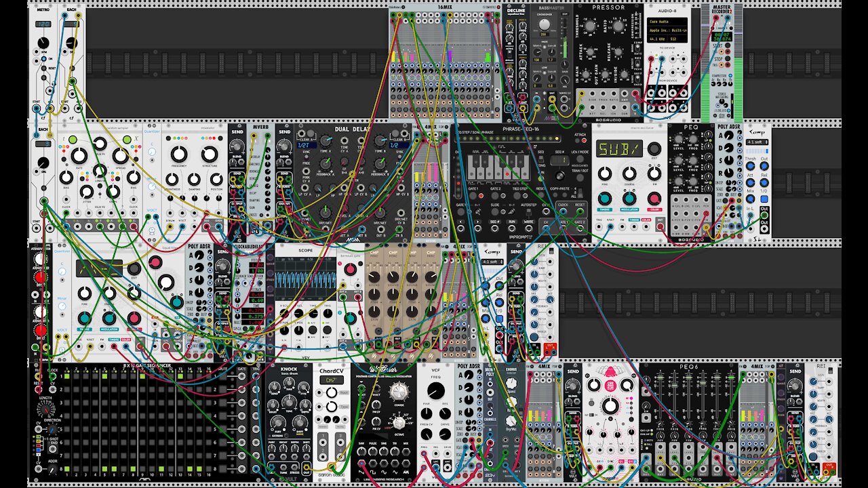Open the 44.1 kHz sample rate selector
The width and height of the screenshot is (868, 488).
click(657, 39)
